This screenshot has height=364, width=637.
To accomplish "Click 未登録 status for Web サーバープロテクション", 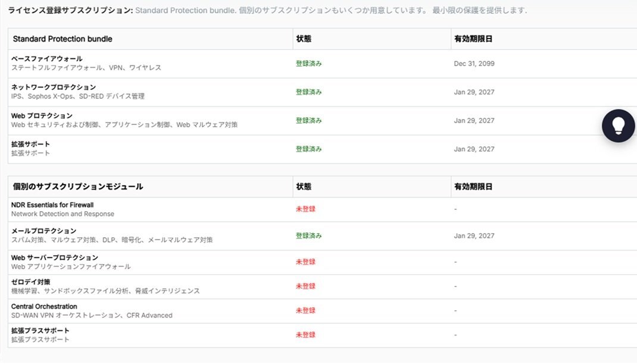I will 305,262.
